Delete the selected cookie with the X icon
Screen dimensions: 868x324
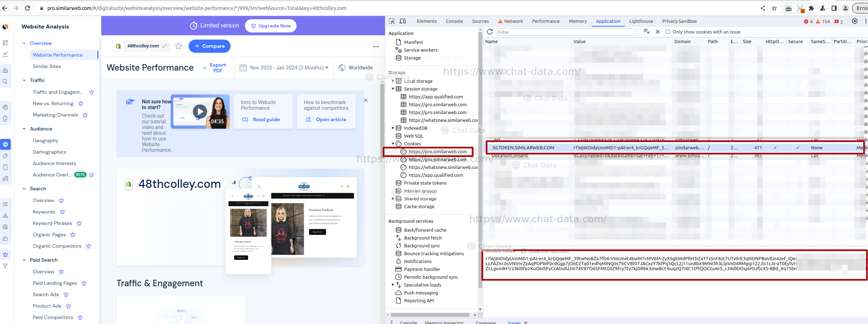658,32
